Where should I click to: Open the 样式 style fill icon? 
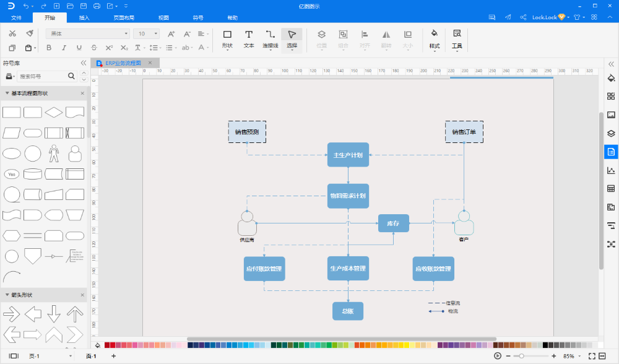(435, 40)
